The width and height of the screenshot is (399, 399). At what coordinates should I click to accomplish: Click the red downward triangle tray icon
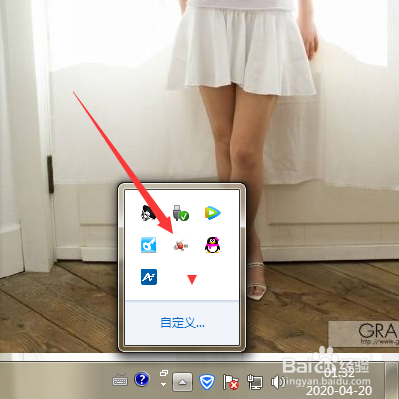(x=192, y=279)
